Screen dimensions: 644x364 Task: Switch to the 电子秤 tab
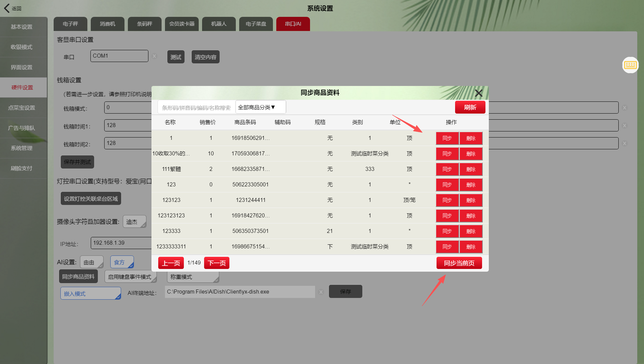pos(70,24)
